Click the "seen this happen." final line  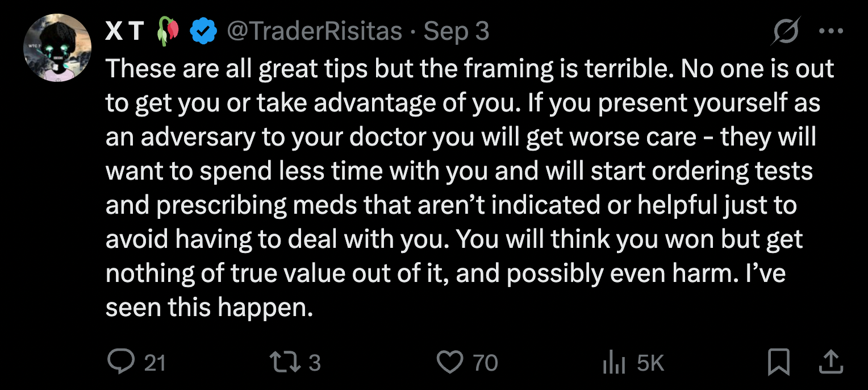click(210, 308)
